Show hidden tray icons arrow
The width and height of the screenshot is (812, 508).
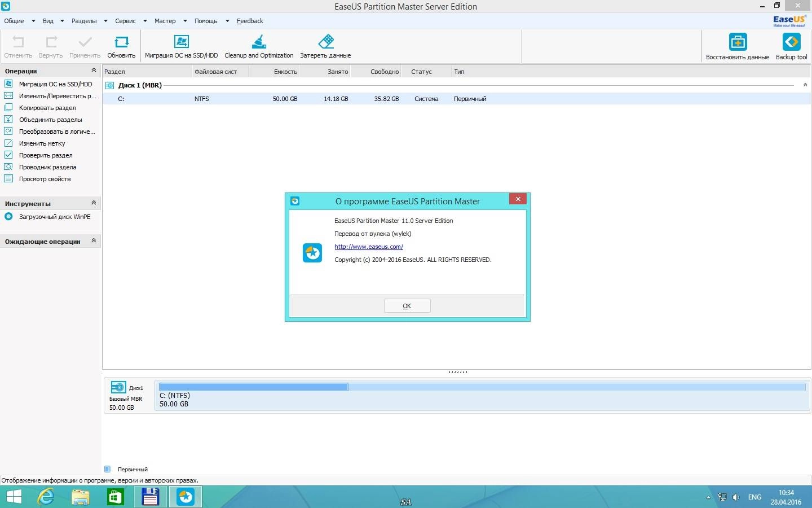708,497
